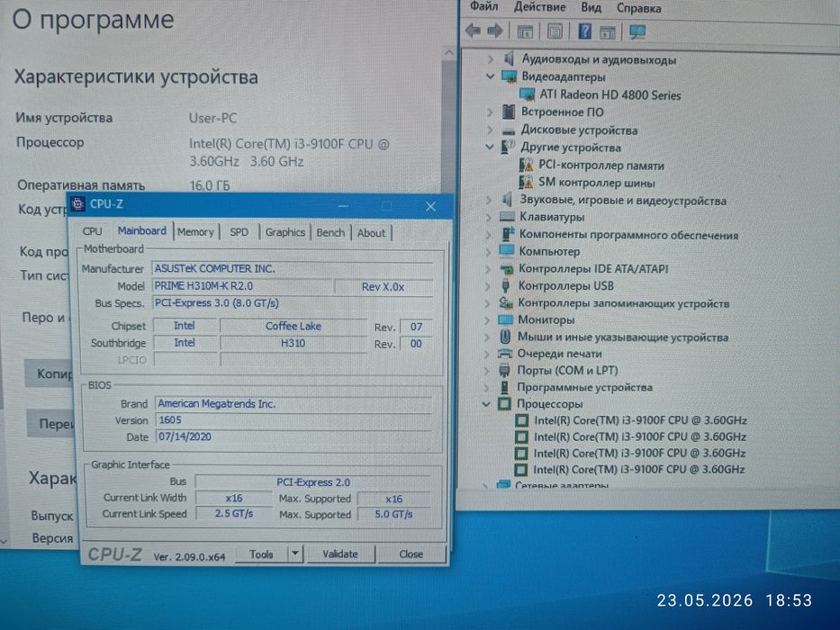This screenshot has height=630, width=840.
Task: Expand the Контроллеры USB node
Action: (x=487, y=286)
